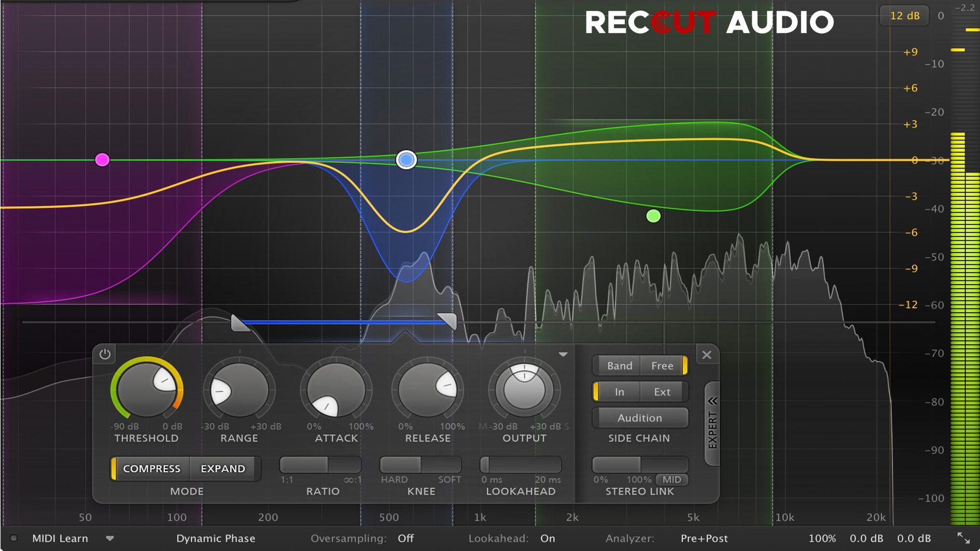Click the Threshold knob
Screen dimensions: 980x551
coord(147,390)
